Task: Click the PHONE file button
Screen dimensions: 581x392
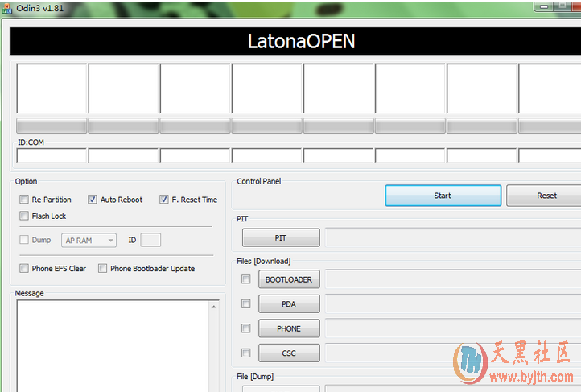Action: click(x=289, y=328)
